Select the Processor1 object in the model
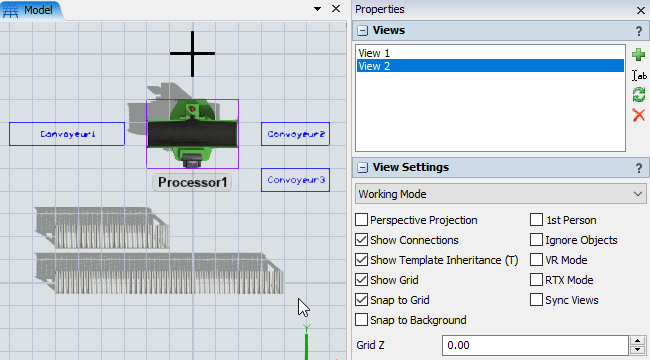 (x=192, y=134)
